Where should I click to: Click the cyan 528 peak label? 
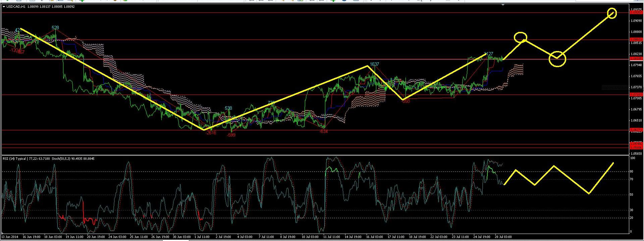[x=55, y=28]
